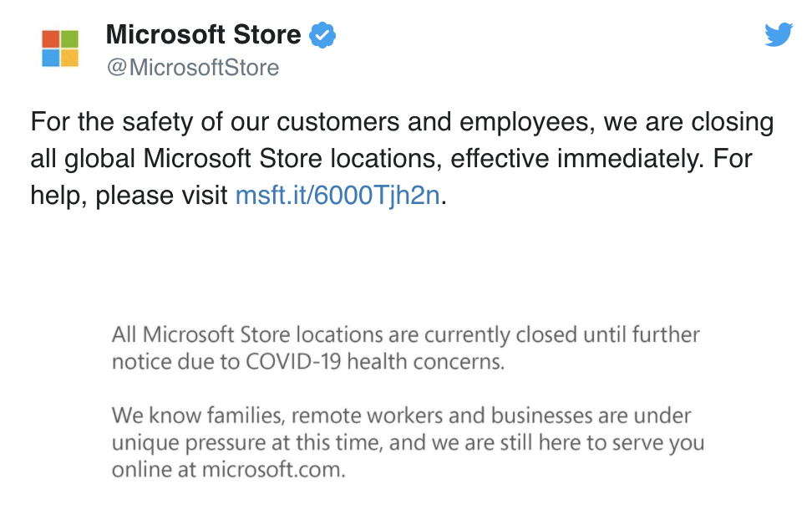
Task: Click 'help, please visit' text before link
Action: click(129, 196)
